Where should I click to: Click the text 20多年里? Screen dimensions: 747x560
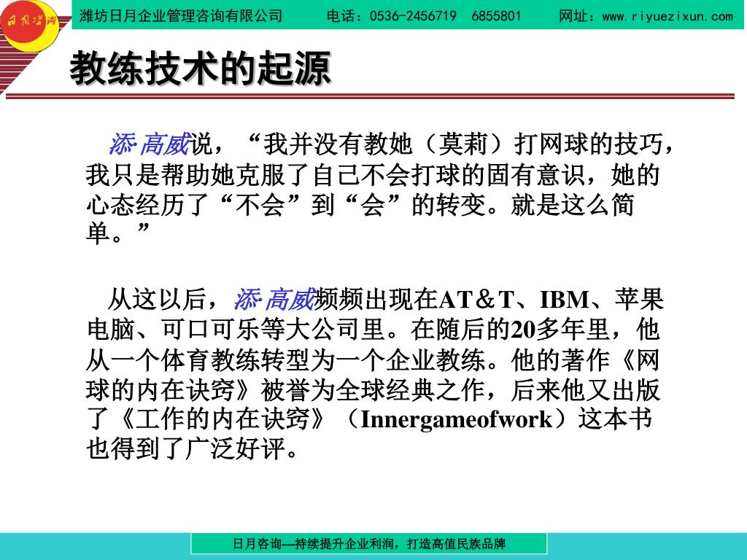(561, 329)
